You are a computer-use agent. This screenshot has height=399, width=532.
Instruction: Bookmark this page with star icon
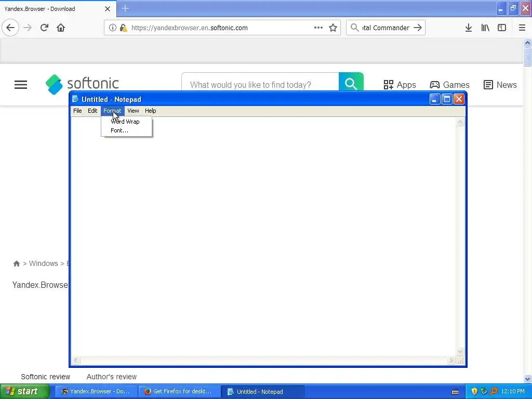[x=333, y=28]
